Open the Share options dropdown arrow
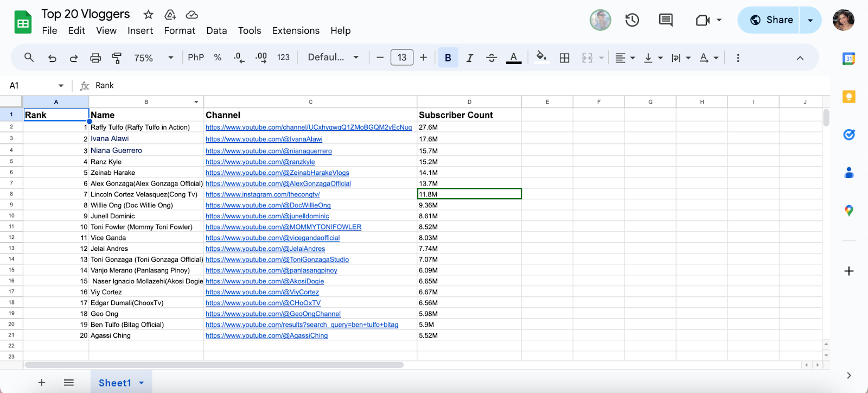This screenshot has width=868, height=393. pyautogui.click(x=810, y=20)
